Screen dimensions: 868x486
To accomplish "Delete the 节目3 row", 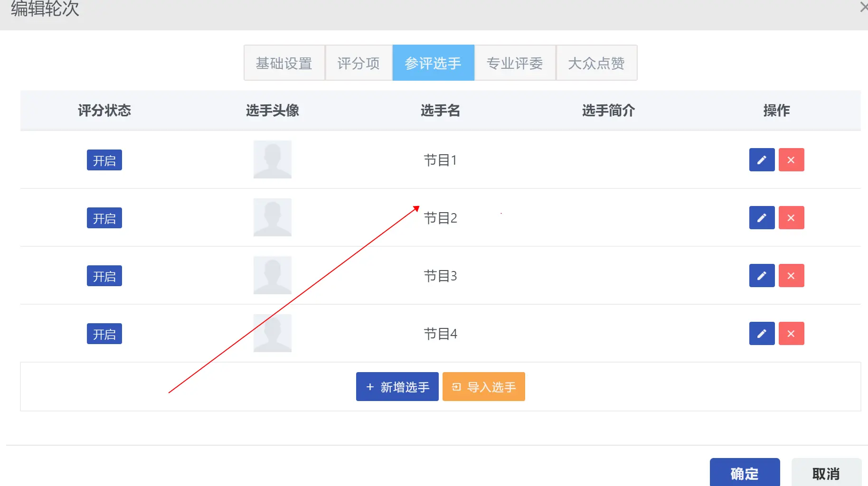I will click(x=791, y=276).
